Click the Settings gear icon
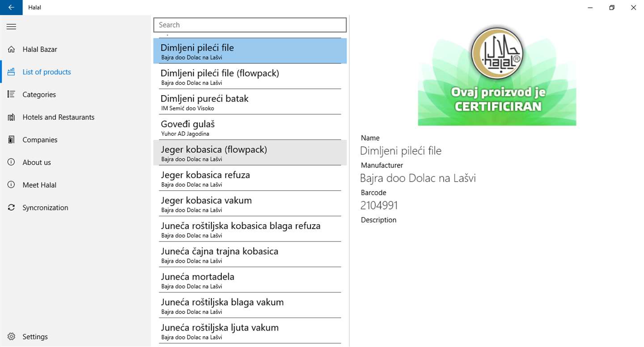This screenshot has width=644, height=347. tap(12, 337)
